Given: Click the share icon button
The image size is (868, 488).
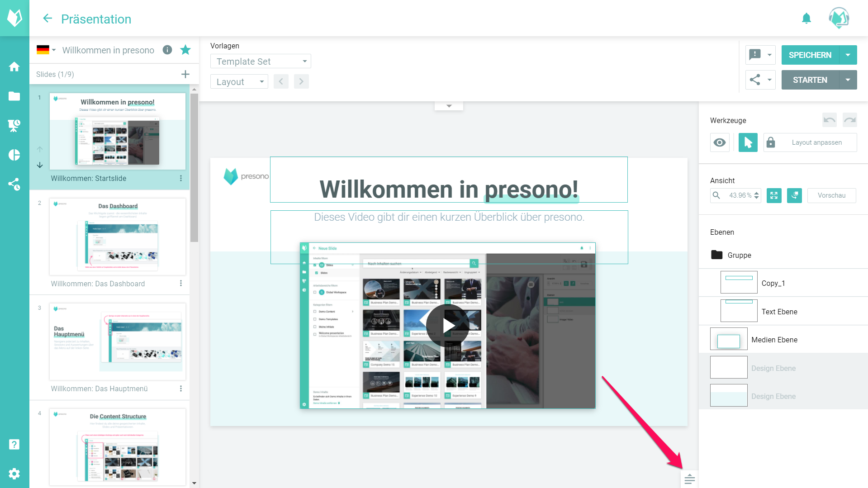Looking at the screenshot, I should point(755,80).
